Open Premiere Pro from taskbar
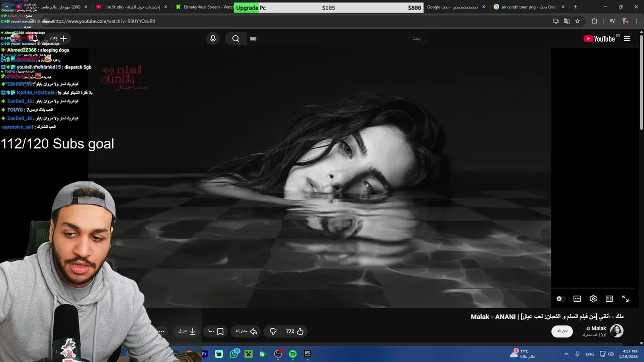The image size is (644, 362). point(204,354)
